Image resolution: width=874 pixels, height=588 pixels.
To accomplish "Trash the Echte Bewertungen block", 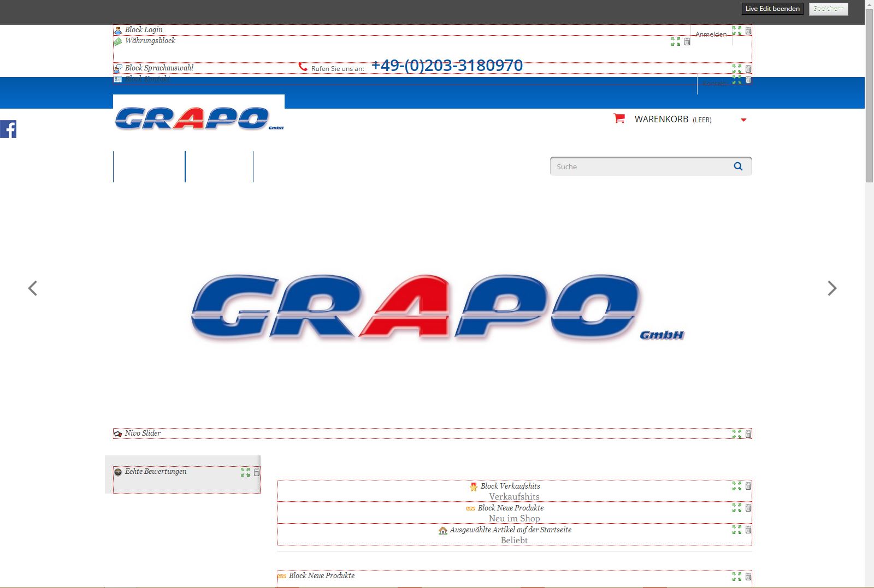I will pyautogui.click(x=257, y=472).
